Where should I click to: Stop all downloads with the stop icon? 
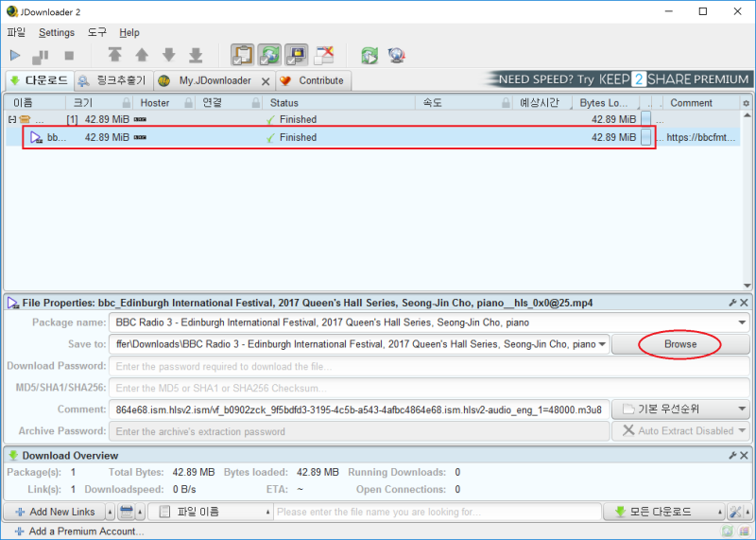69,56
